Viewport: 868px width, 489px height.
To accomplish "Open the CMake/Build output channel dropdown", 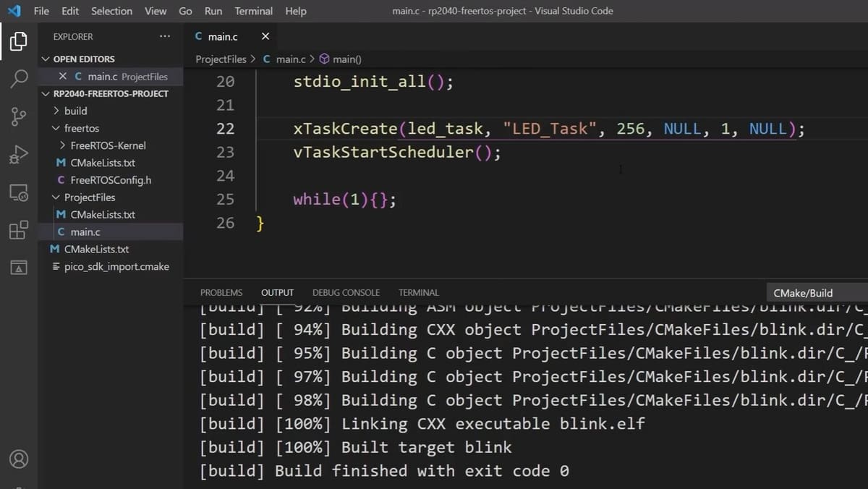I will [816, 293].
